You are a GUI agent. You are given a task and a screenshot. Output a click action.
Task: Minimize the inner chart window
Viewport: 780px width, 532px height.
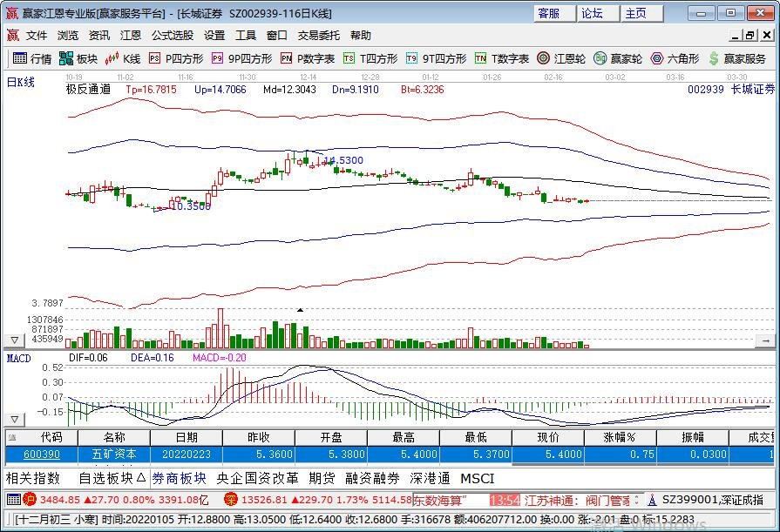point(736,36)
